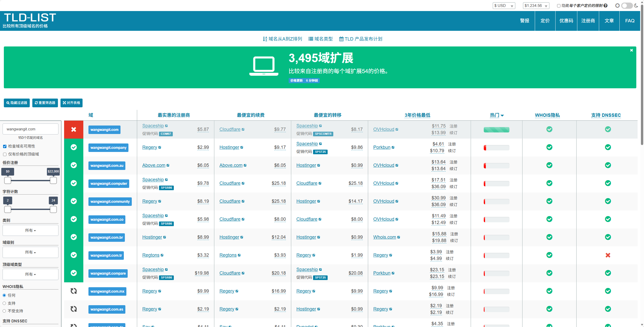
Task: Click the external link icon next to Porkbun
Action: (x=393, y=147)
